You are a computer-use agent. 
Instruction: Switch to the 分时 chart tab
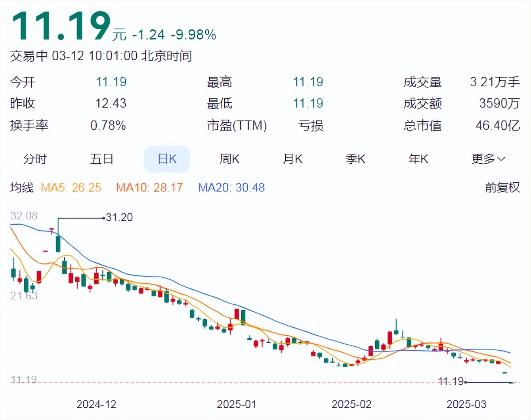pyautogui.click(x=35, y=159)
